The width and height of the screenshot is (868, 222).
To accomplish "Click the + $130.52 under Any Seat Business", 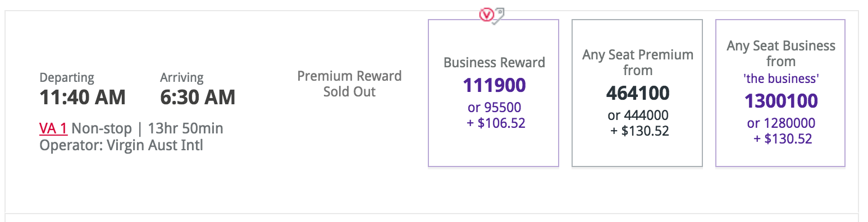I will click(x=783, y=138).
